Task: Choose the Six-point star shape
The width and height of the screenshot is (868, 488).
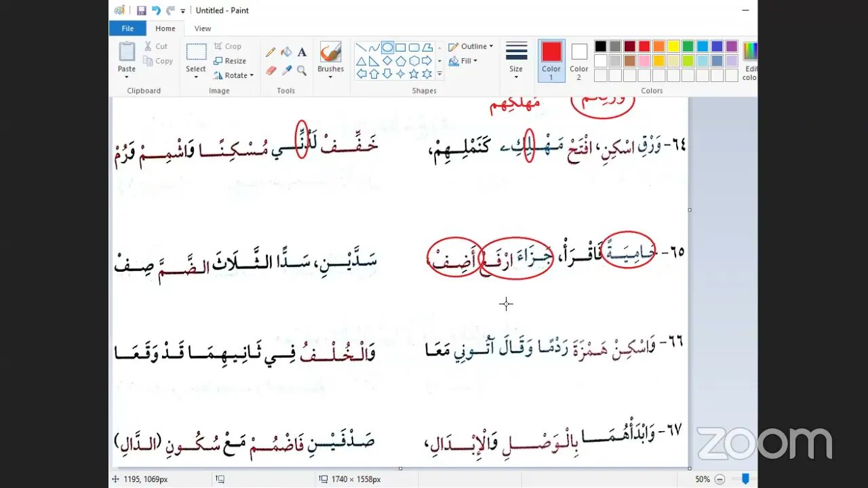Action: [427, 73]
